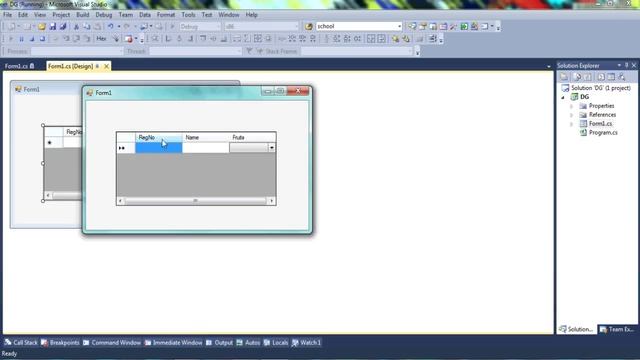Click the Send to Back layout icon
Viewport: 640px width, 360px height.
(406, 39)
